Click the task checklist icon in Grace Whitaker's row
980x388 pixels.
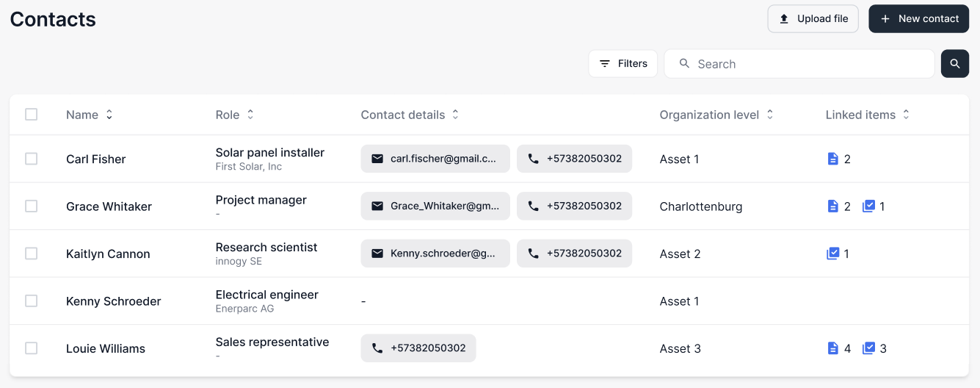click(x=868, y=206)
